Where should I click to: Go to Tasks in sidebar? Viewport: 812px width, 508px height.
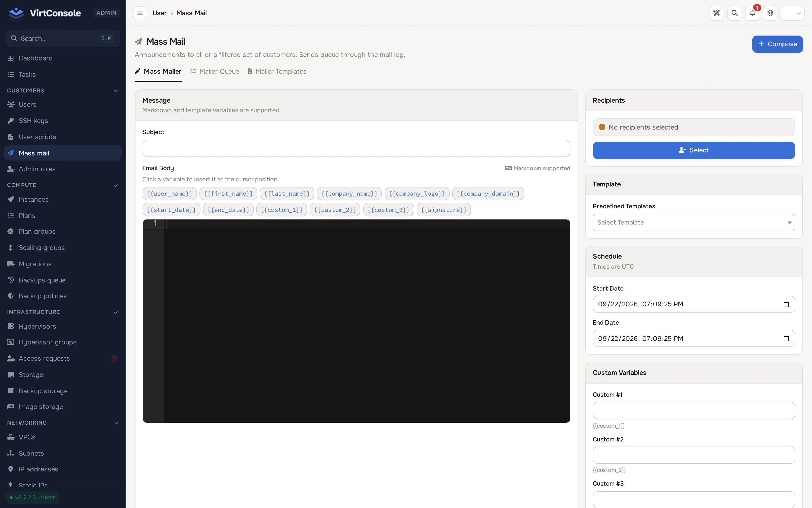(x=63, y=74)
